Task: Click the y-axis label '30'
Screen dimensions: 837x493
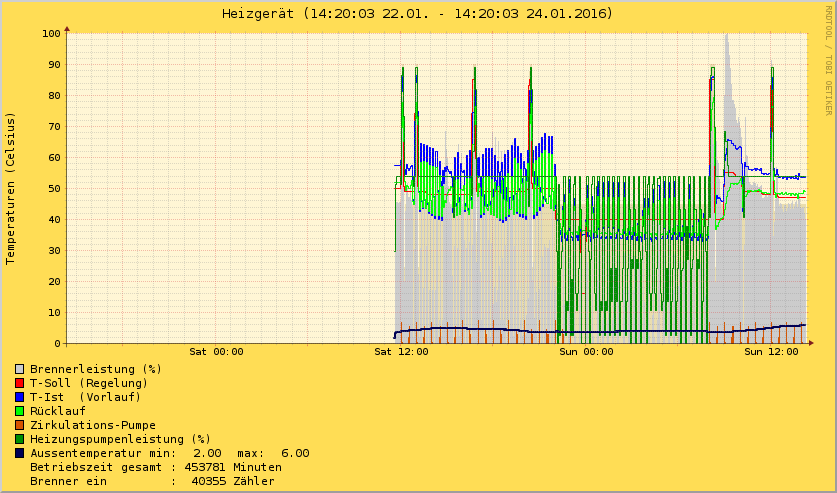Action: tap(54, 250)
